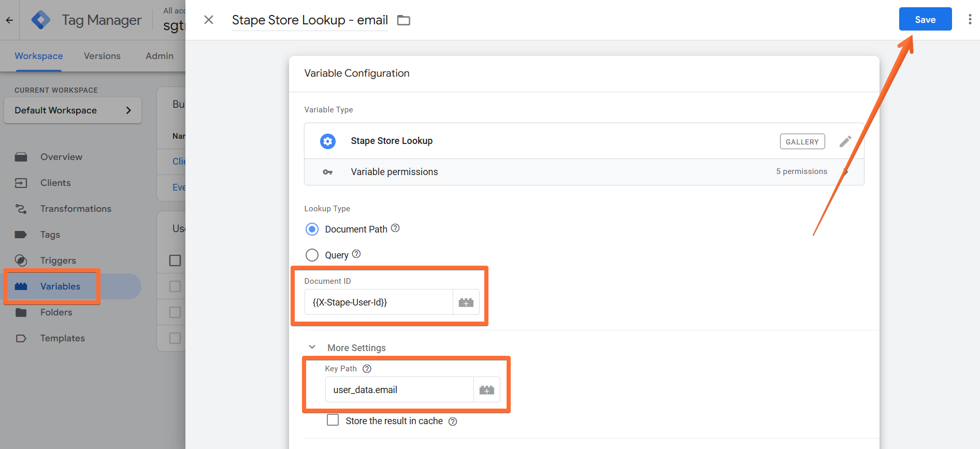The width and height of the screenshot is (980, 449).
Task: Click the Tag Manager back arrow
Action: (x=9, y=20)
